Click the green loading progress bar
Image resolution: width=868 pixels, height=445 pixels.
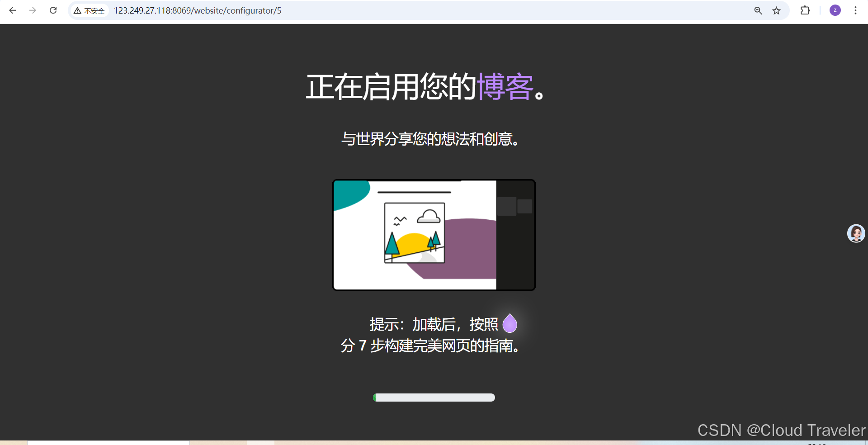tap(434, 398)
